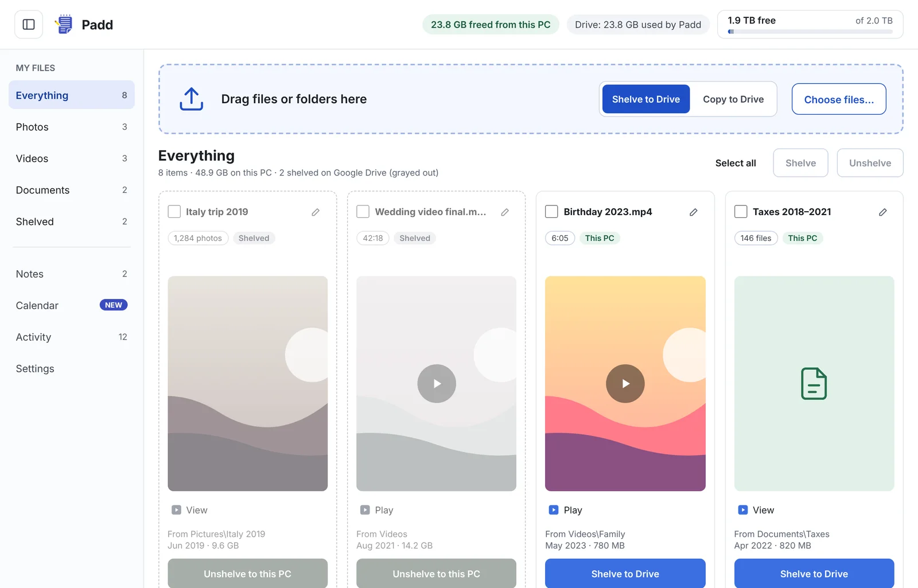Click the Play icon under Birthday 2023 card

point(554,510)
